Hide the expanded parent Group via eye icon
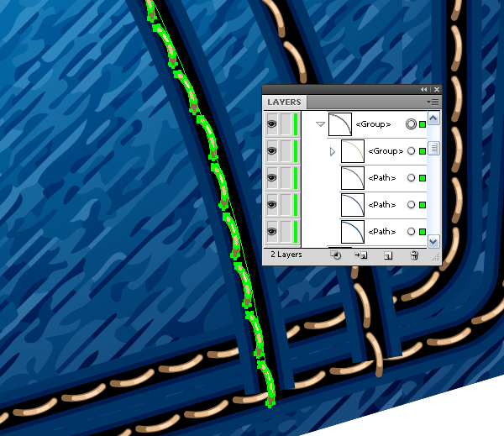This screenshot has width=504, height=436. tap(272, 124)
